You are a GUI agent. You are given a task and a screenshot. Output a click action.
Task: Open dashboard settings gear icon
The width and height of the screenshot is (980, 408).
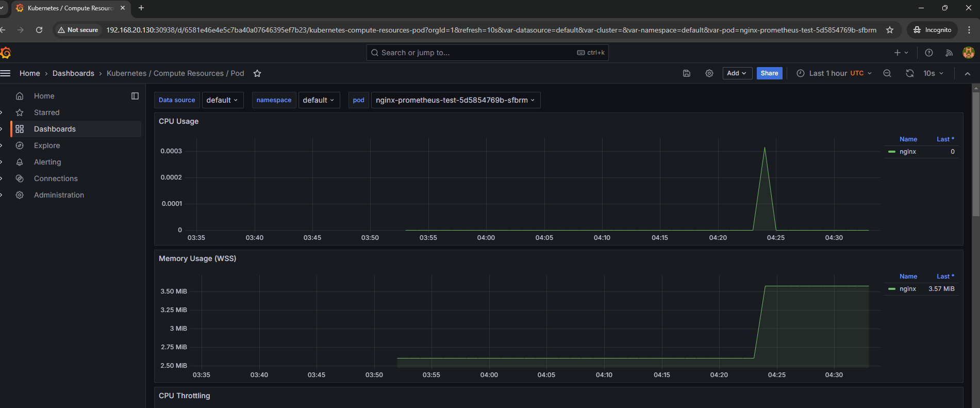[x=709, y=73]
